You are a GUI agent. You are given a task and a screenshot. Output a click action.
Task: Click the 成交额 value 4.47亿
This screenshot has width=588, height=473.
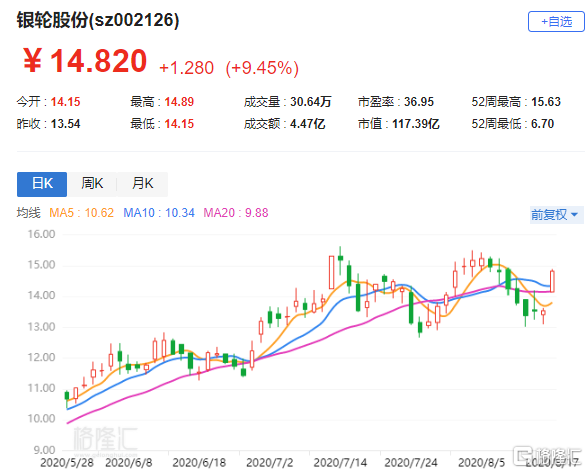point(308,124)
